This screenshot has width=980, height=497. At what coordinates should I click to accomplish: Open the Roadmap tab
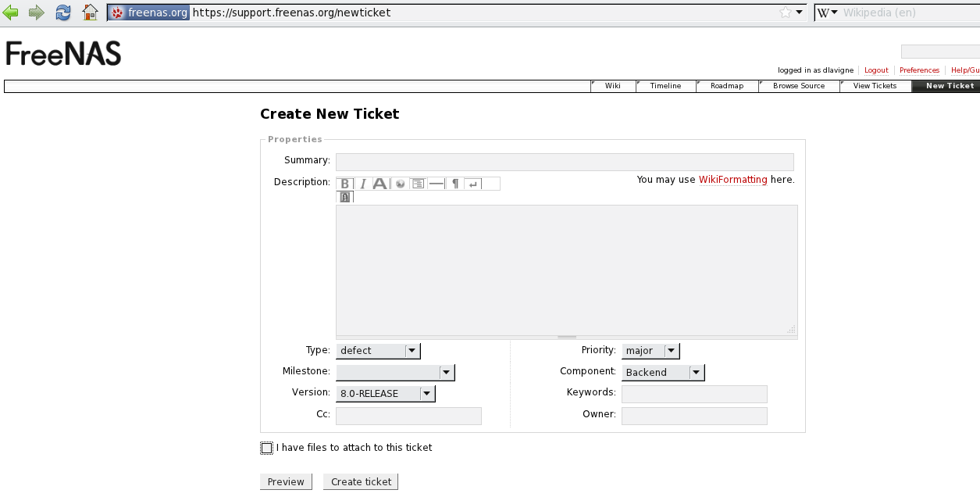727,86
